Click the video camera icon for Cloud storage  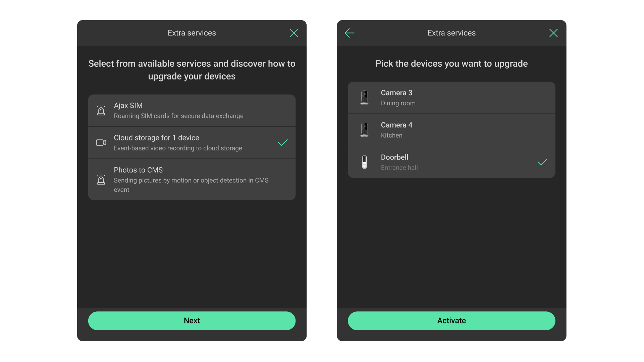(x=101, y=142)
